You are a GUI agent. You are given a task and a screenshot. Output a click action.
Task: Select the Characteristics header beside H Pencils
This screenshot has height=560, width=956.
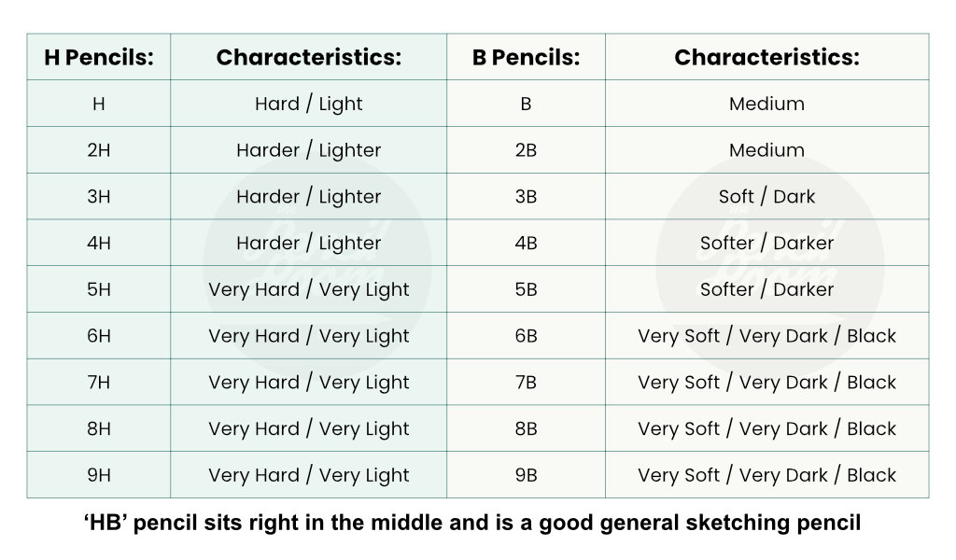308,57
